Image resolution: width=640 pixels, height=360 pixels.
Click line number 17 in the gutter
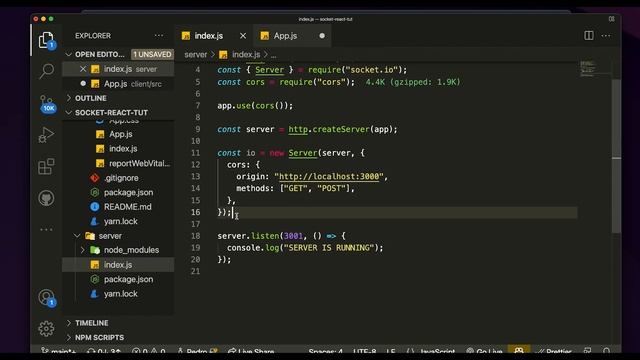(196, 224)
